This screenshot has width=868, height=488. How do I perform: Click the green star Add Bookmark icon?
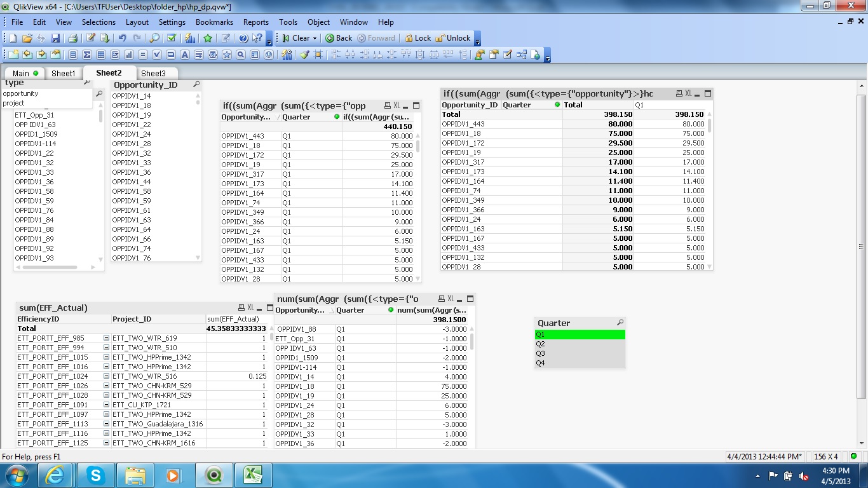point(208,38)
